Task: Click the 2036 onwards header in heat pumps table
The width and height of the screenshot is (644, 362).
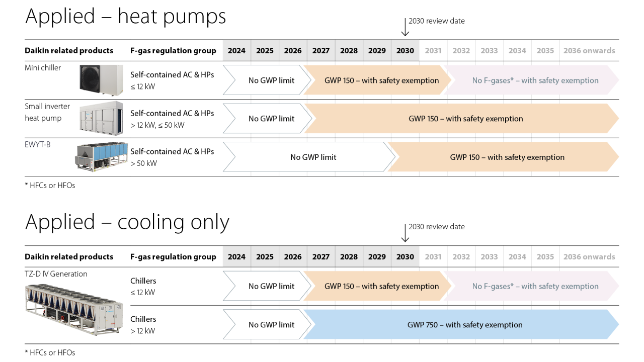Action: coord(589,51)
